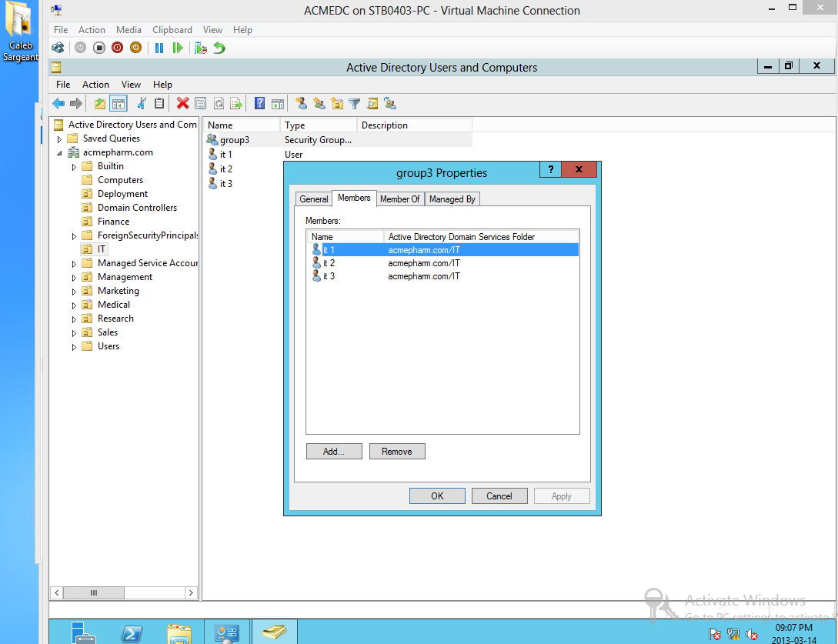Click the Find objects icon
838x644 pixels.
pyautogui.click(x=372, y=103)
